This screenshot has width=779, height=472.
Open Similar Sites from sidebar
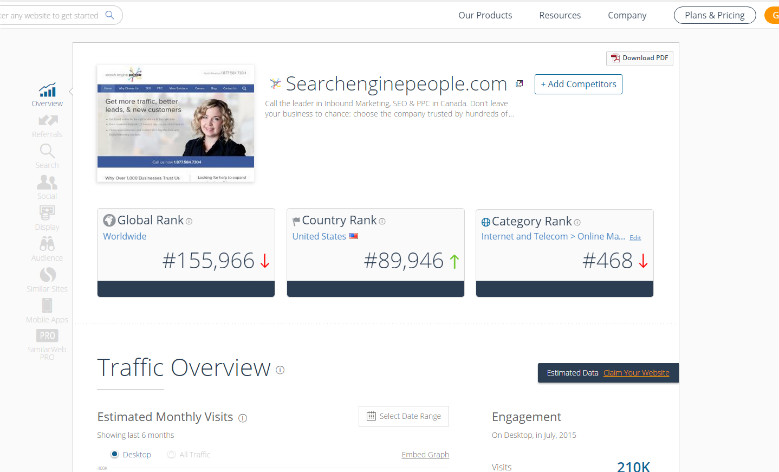pos(47,279)
